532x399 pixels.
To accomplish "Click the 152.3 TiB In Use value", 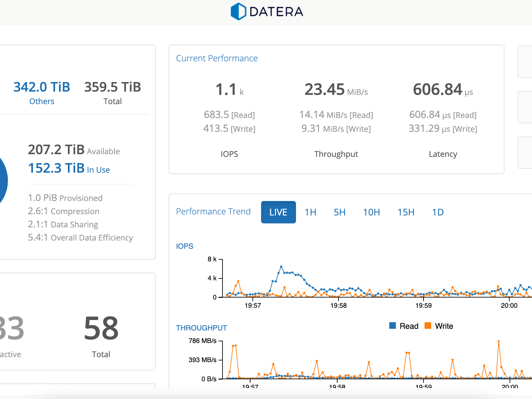I will [69, 168].
